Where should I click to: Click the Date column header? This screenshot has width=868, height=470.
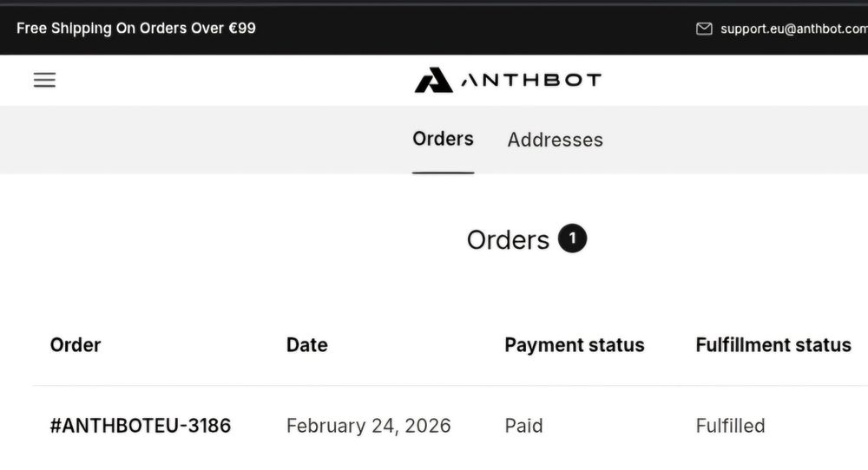(306, 345)
